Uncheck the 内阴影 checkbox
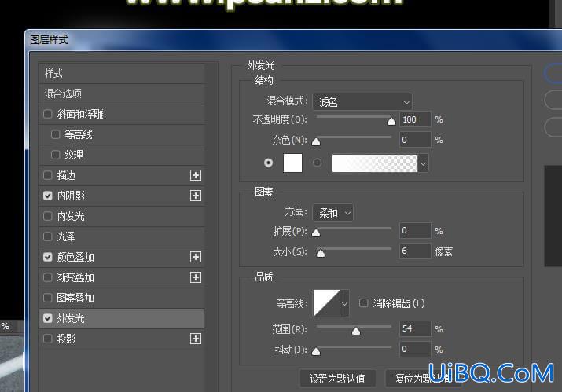Image resolution: width=562 pixels, height=392 pixels. pos(48,196)
